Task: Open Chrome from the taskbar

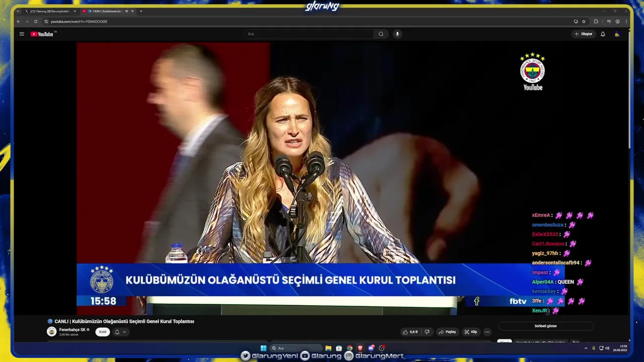Action: [350, 348]
